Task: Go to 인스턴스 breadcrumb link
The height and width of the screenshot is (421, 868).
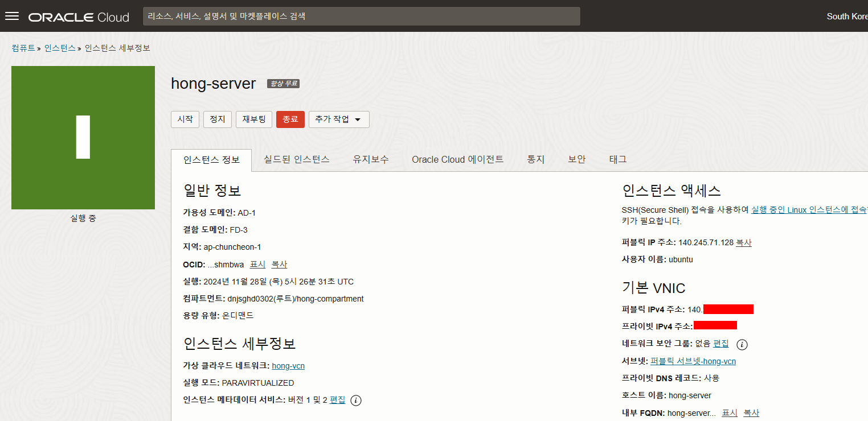Action: (x=60, y=48)
